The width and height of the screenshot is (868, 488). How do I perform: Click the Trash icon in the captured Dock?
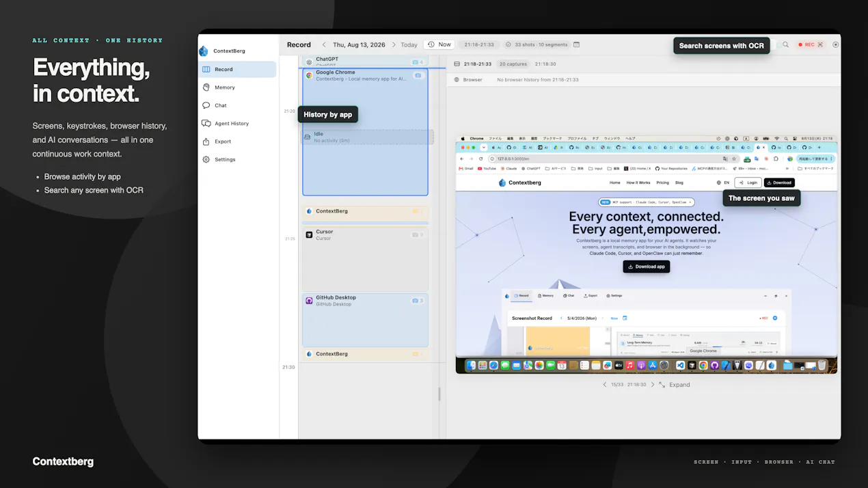[x=822, y=366]
